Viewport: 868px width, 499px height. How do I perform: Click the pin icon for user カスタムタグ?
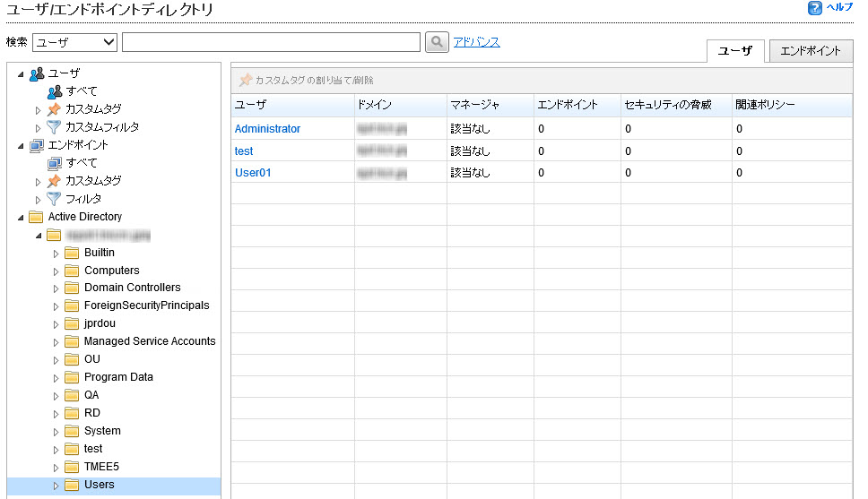(x=54, y=109)
